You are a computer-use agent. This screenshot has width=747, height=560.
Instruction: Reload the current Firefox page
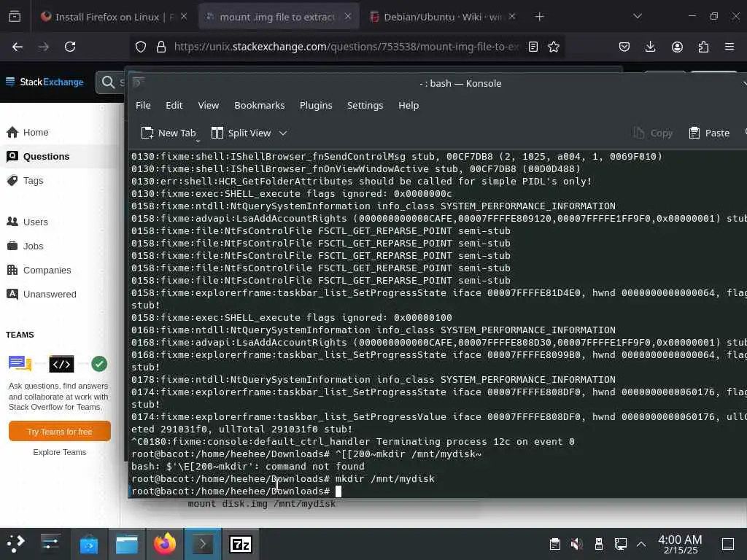tap(70, 47)
